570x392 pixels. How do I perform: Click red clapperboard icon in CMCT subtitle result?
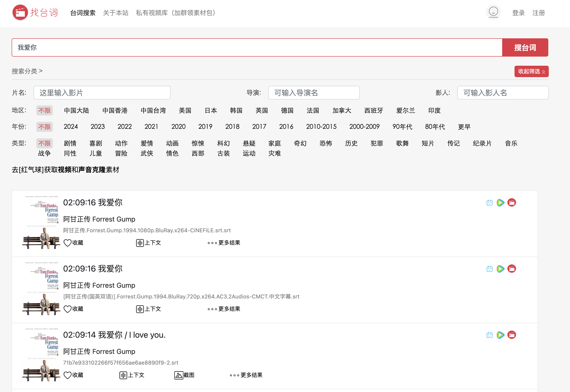point(512,269)
